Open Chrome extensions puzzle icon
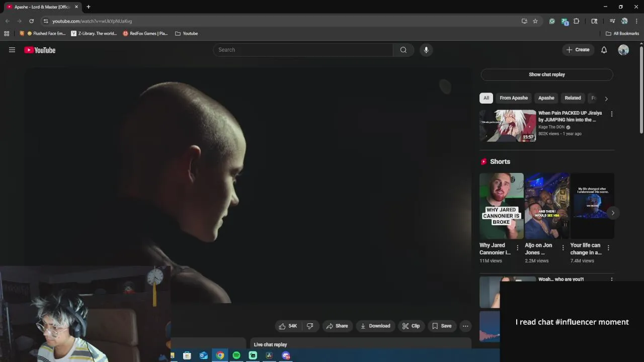This screenshot has height=362, width=644. (577, 21)
